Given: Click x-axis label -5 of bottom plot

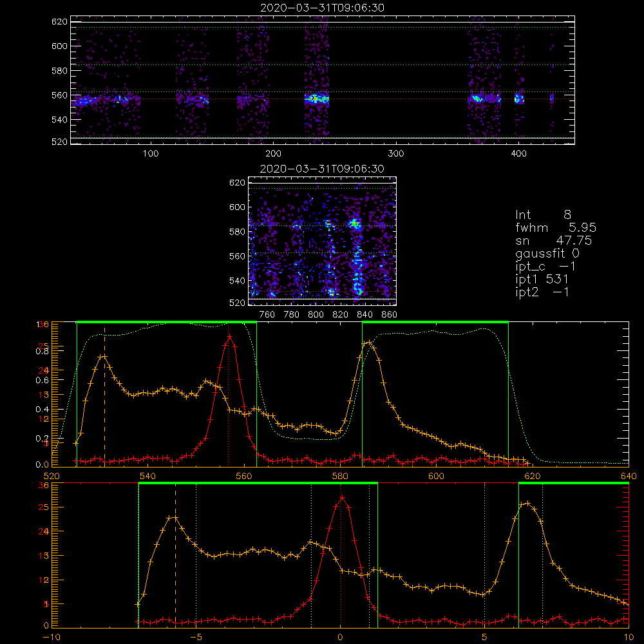Looking at the screenshot, I should tap(196, 638).
